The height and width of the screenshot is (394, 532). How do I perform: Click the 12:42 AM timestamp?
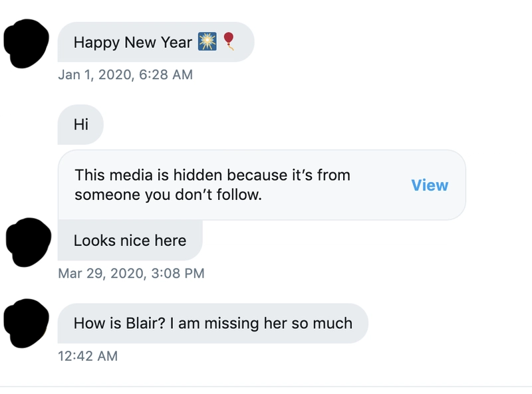pos(88,356)
